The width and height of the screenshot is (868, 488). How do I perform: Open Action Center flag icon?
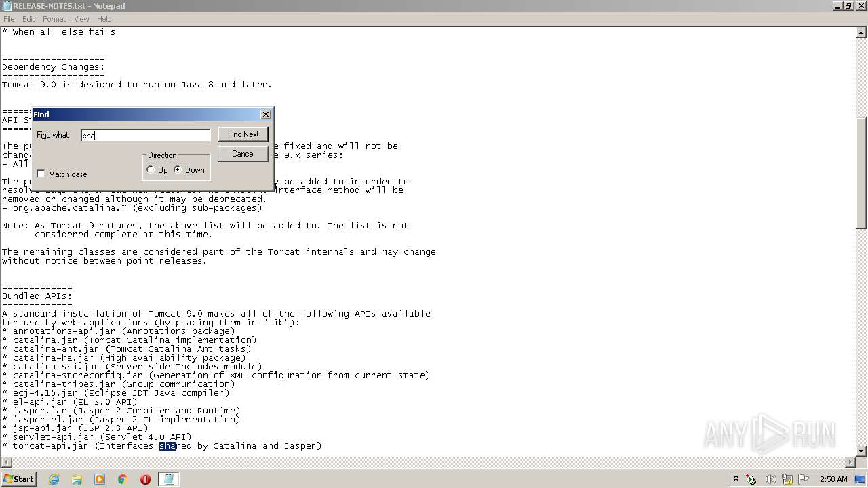tap(804, 479)
